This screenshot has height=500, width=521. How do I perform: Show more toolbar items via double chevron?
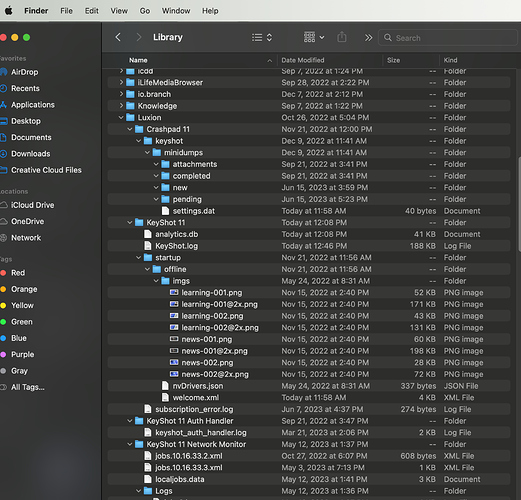point(368,38)
